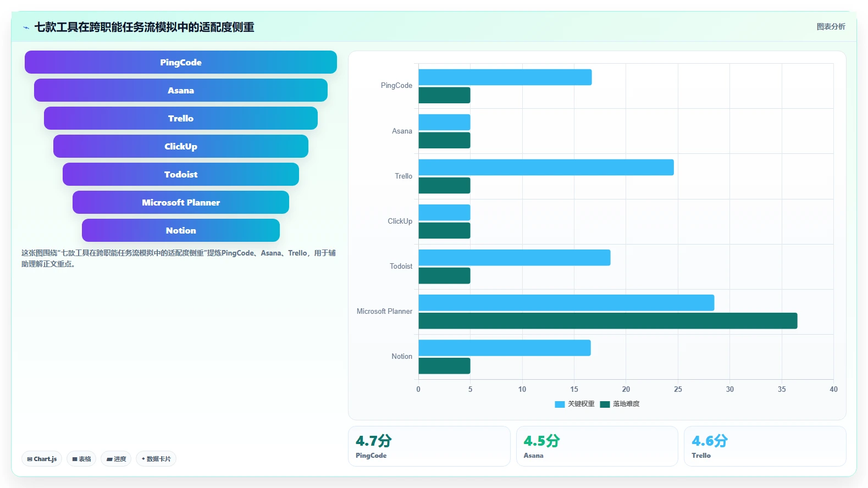Click the 落地难度 legend label
The image size is (868, 488).
point(626,404)
